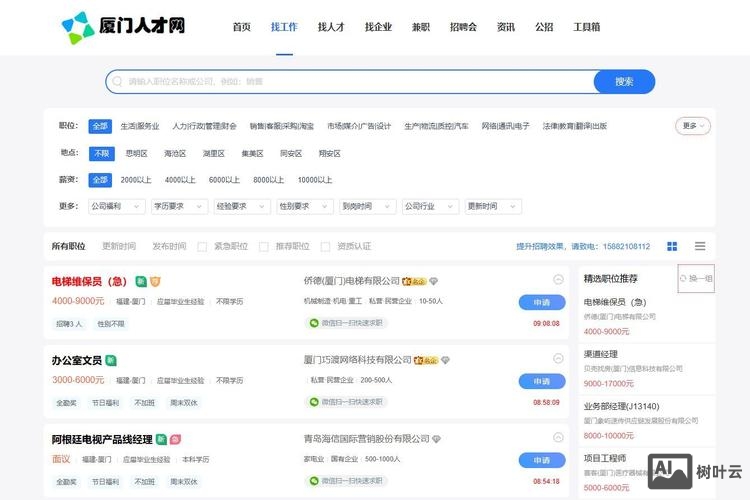750x500 pixels.
Task: Click the refresh icon next to 换一组
Action: pos(683,278)
